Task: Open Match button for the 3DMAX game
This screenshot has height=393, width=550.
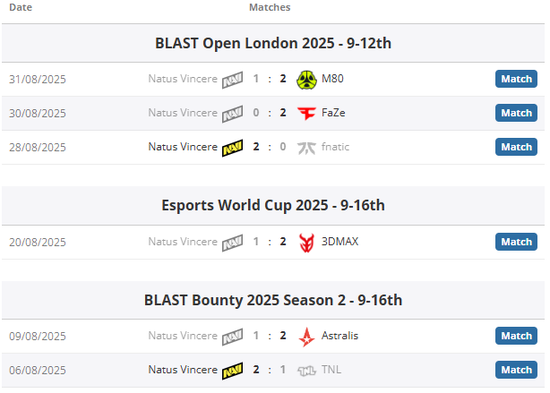Action: click(516, 242)
